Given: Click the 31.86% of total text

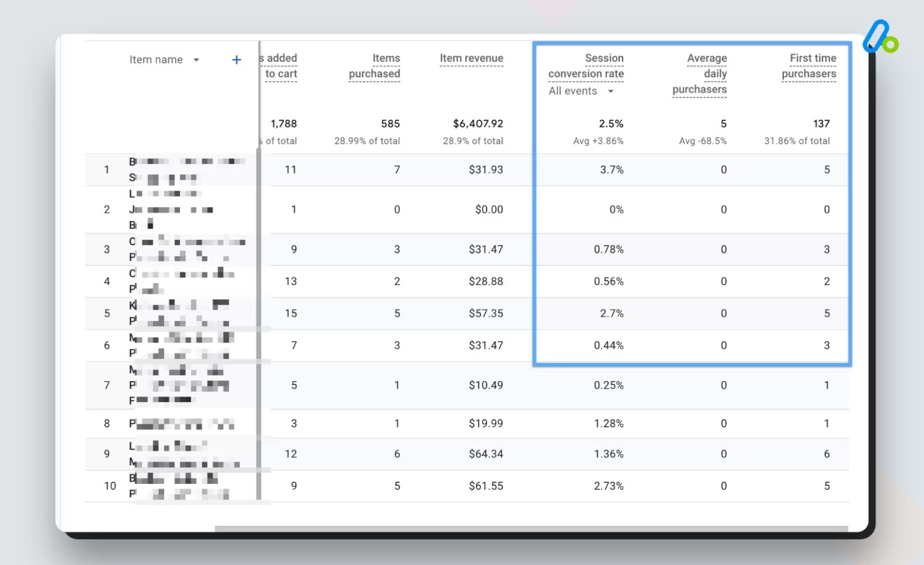Looking at the screenshot, I should [x=797, y=141].
